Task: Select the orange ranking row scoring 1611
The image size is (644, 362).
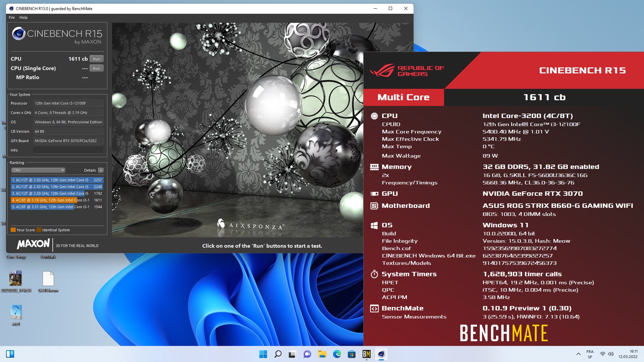Action: (57, 200)
